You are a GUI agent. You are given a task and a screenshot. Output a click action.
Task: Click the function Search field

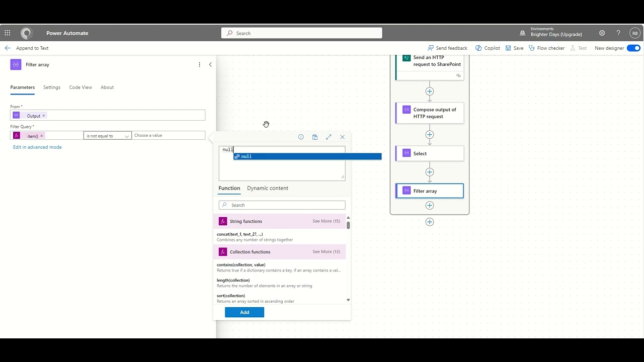click(282, 205)
